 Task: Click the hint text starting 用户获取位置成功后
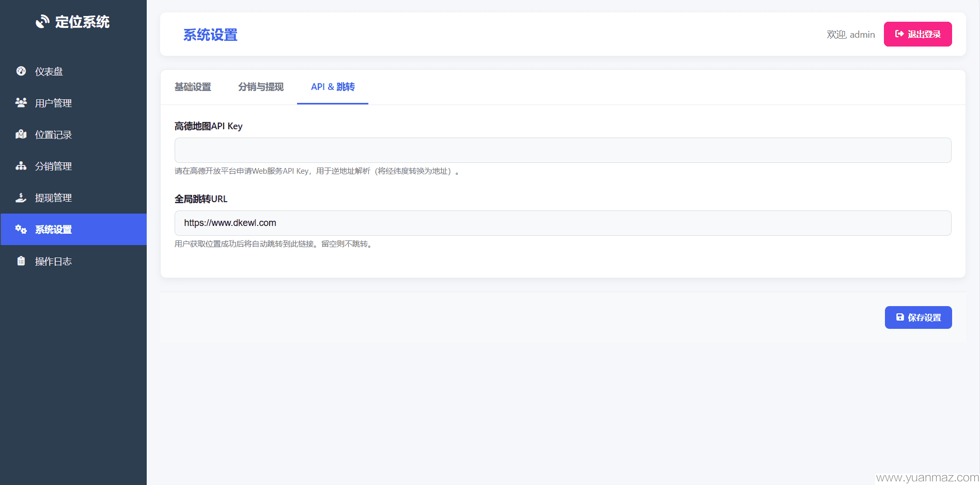(273, 244)
